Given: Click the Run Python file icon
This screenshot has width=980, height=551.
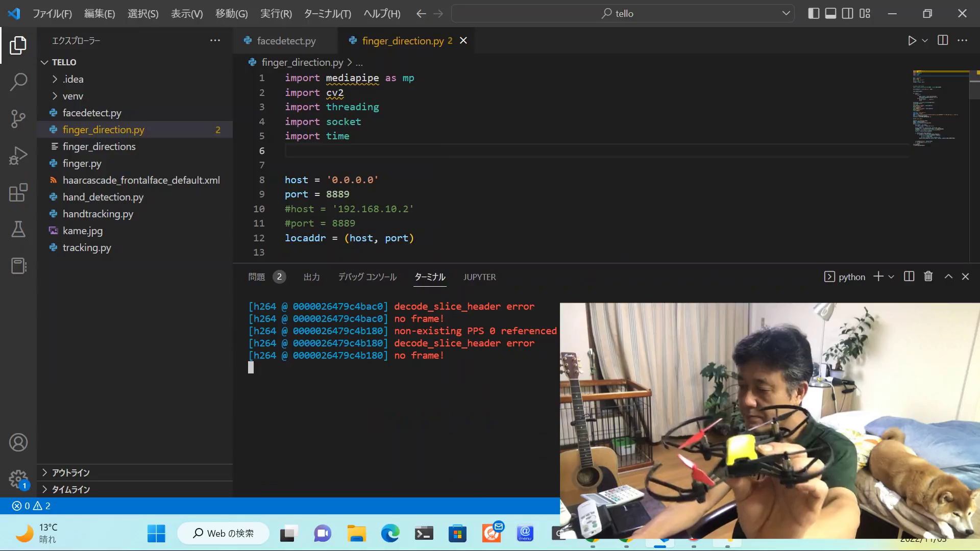Looking at the screenshot, I should click(912, 40).
